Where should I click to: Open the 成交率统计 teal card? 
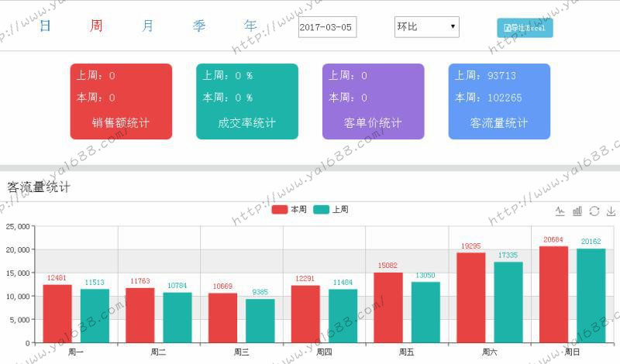click(246, 101)
